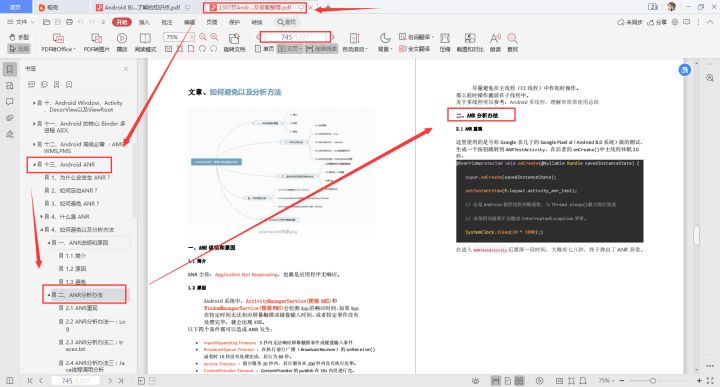The height and width of the screenshot is (387, 720).
Task: Enter Reading mode (阅读模式)
Action: point(145,43)
